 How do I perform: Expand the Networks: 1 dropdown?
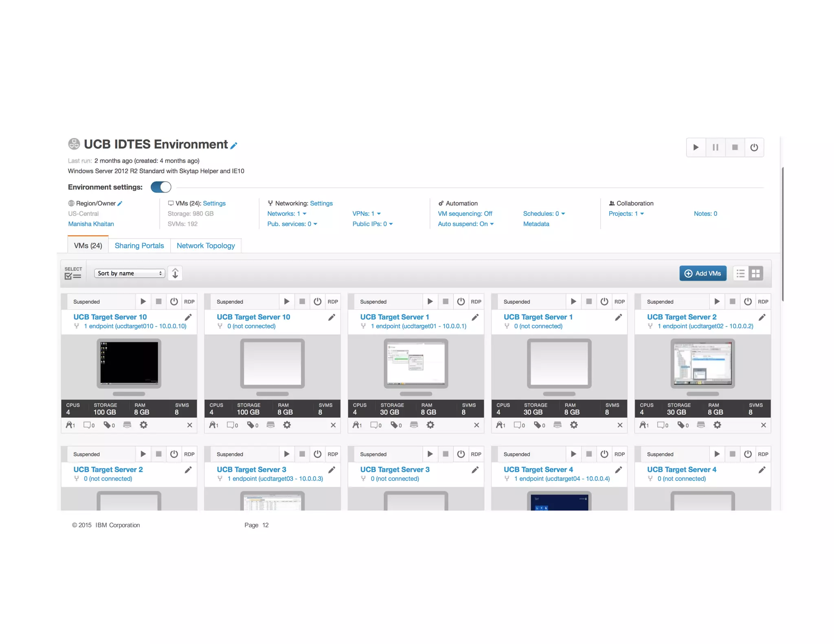(x=287, y=214)
